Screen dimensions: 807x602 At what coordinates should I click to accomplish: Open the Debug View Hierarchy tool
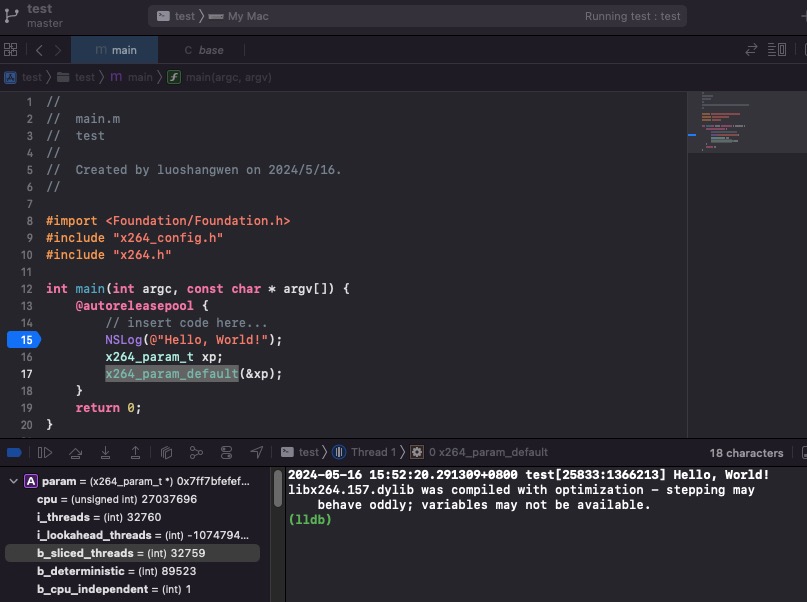(167, 453)
